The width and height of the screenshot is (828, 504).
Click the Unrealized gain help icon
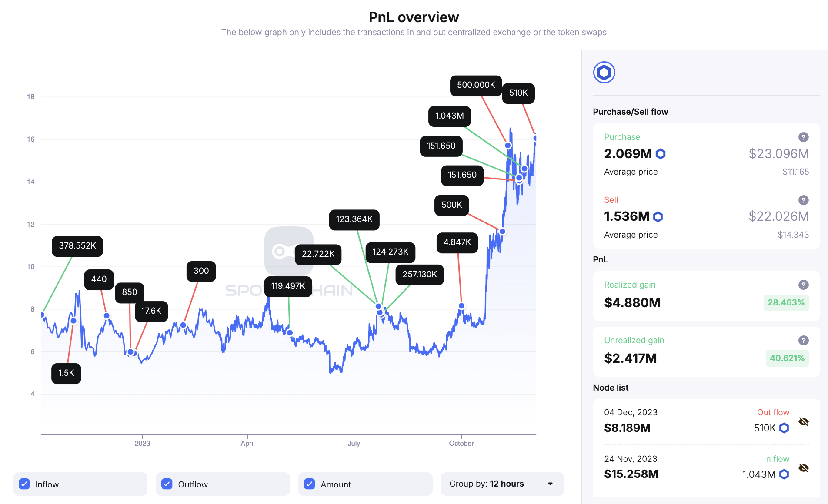(803, 341)
